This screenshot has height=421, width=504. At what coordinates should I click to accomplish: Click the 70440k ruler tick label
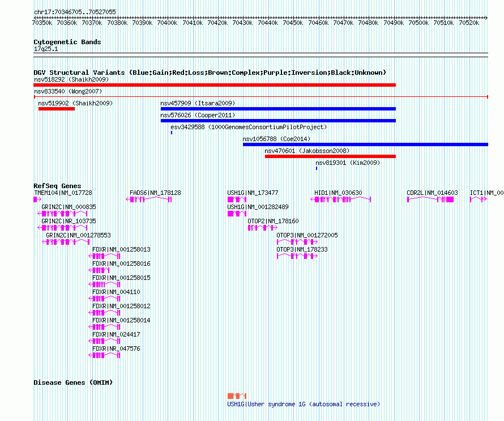click(268, 23)
